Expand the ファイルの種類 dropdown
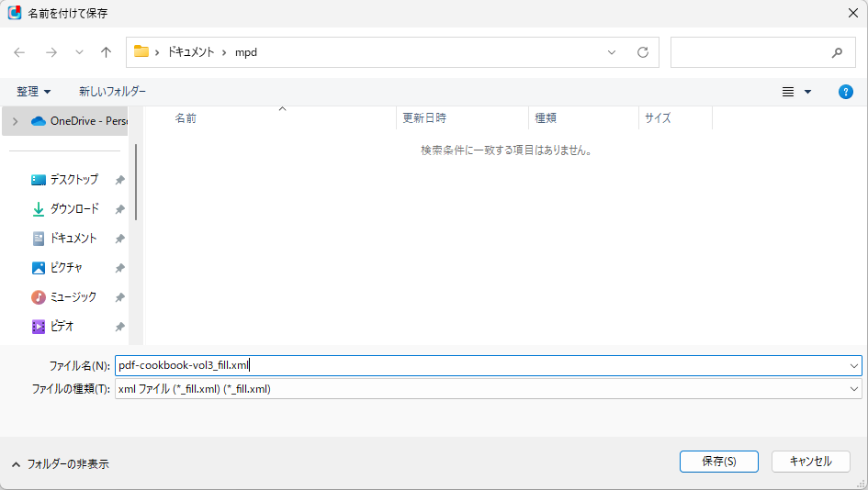 click(854, 389)
